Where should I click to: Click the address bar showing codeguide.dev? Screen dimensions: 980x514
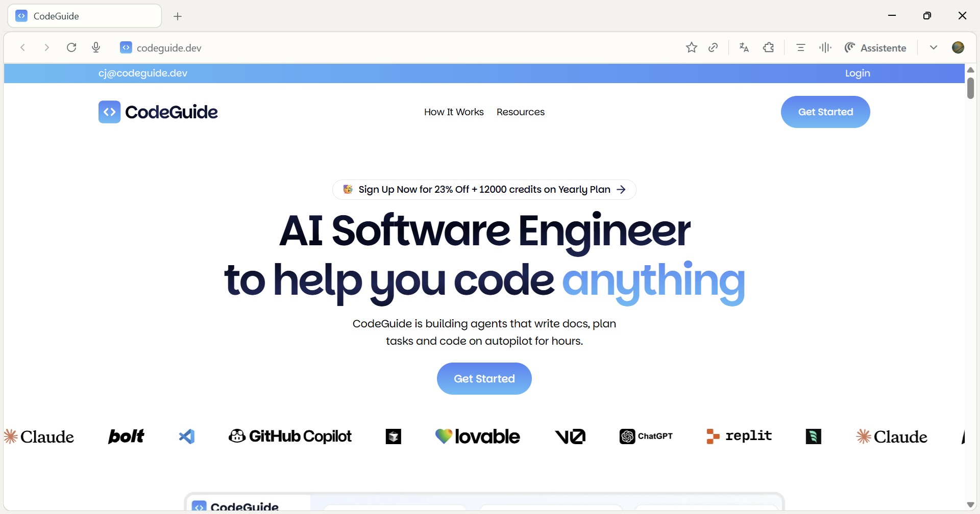(357, 47)
